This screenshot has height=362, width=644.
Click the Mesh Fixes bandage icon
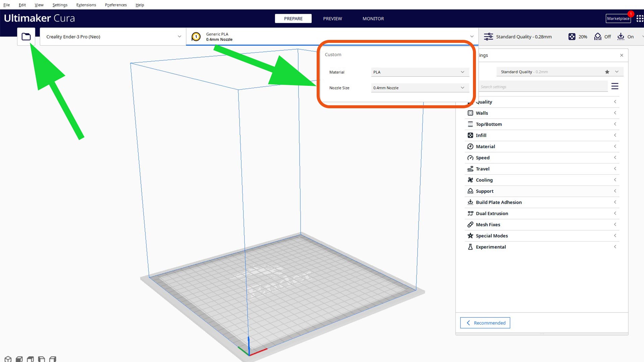[x=470, y=225]
